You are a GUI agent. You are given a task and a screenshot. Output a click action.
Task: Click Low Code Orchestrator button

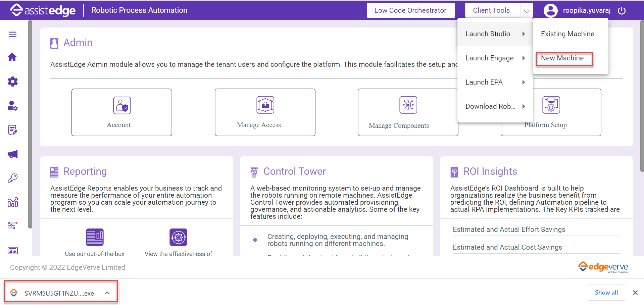tap(410, 10)
